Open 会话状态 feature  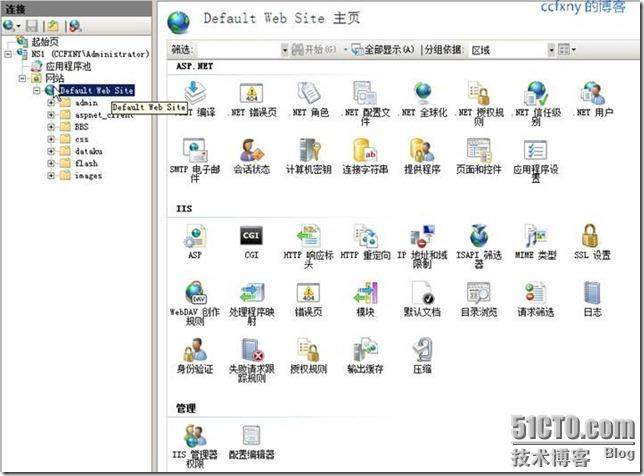[252, 156]
